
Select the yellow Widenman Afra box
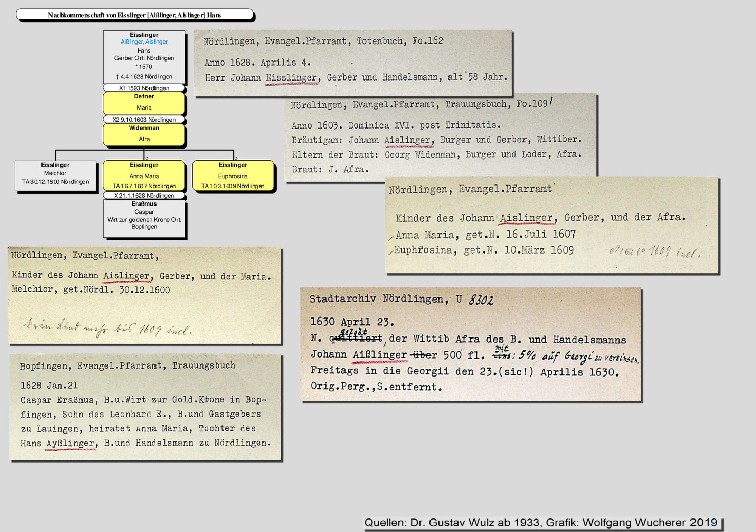pos(144,135)
